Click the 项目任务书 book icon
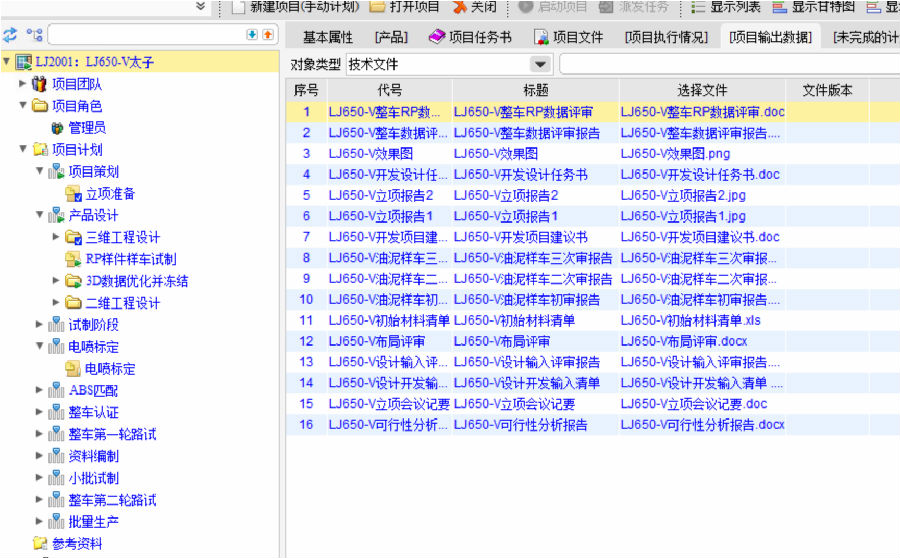This screenshot has width=900, height=558. (437, 37)
